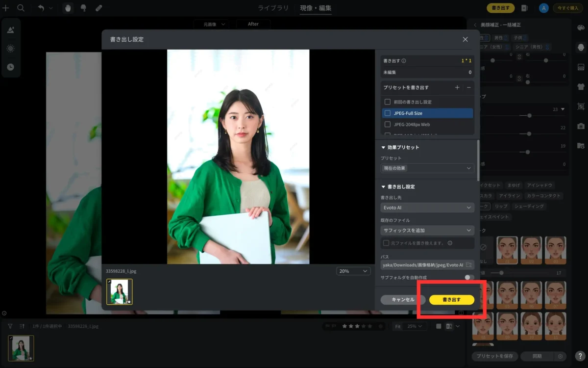Check 元ファイルを置き換えます checkbox
Viewport: 588px width, 368px height.
(x=386, y=243)
